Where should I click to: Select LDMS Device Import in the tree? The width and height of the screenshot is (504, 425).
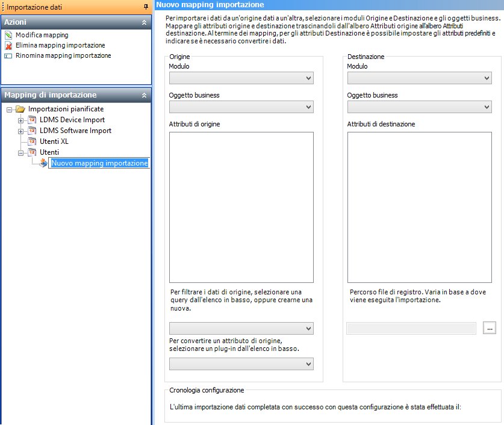72,120
